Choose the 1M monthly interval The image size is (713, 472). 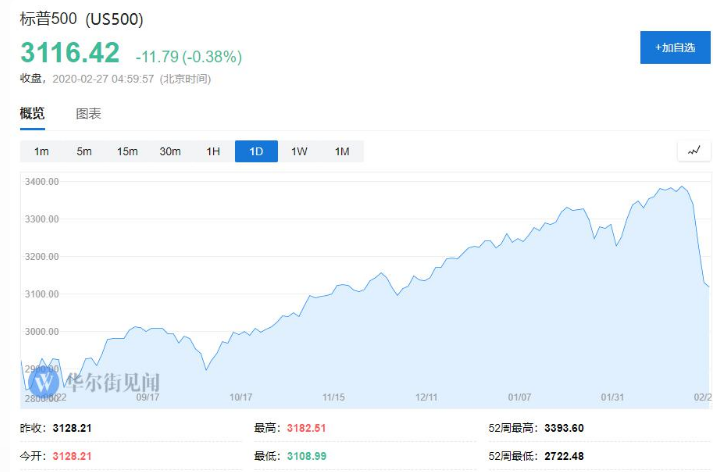click(x=342, y=151)
